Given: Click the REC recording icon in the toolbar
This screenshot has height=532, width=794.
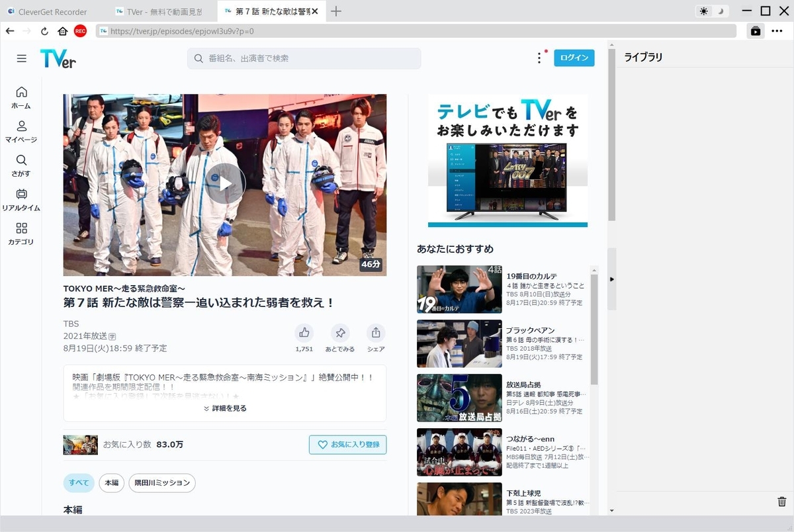Looking at the screenshot, I should point(80,30).
